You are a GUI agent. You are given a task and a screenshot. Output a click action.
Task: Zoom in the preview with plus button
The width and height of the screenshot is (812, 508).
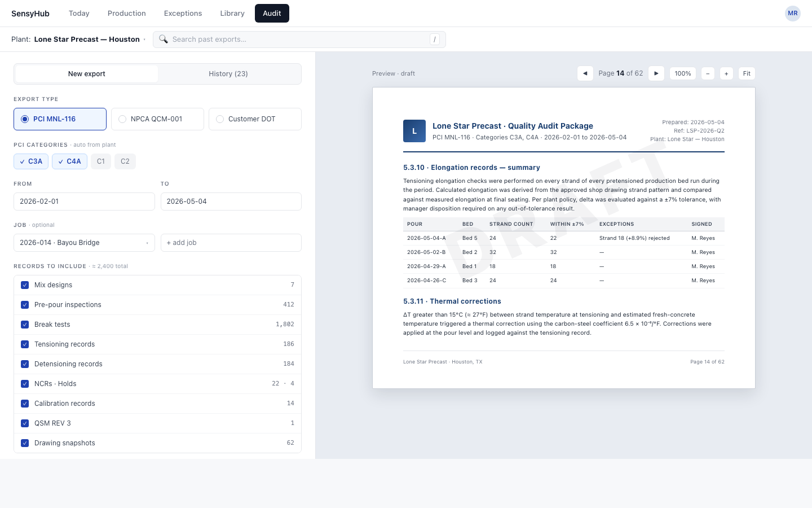pos(726,73)
